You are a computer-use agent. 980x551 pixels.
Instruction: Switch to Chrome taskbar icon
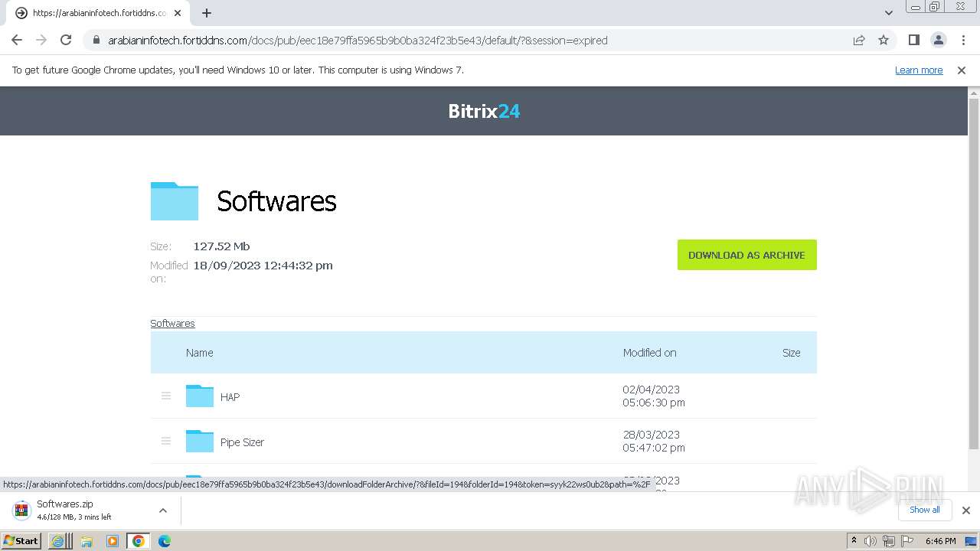139,540
